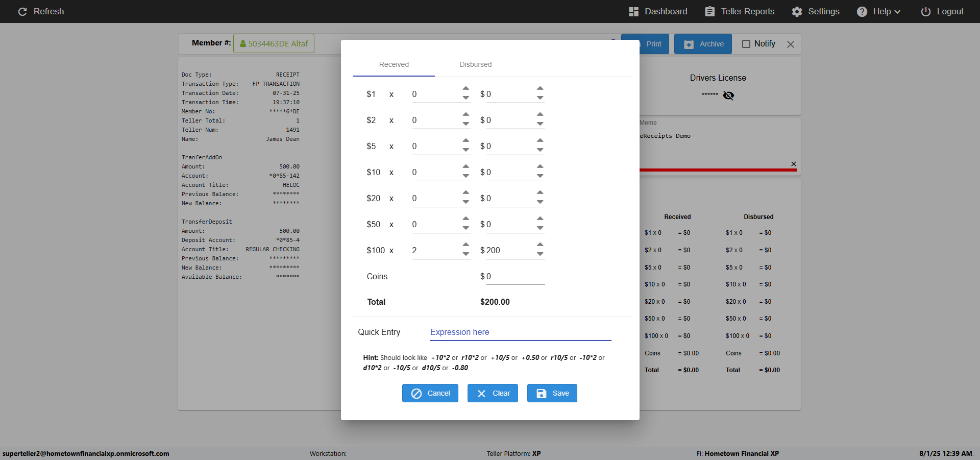Save the cash denominations
Image resolution: width=980 pixels, height=460 pixels.
coord(552,393)
